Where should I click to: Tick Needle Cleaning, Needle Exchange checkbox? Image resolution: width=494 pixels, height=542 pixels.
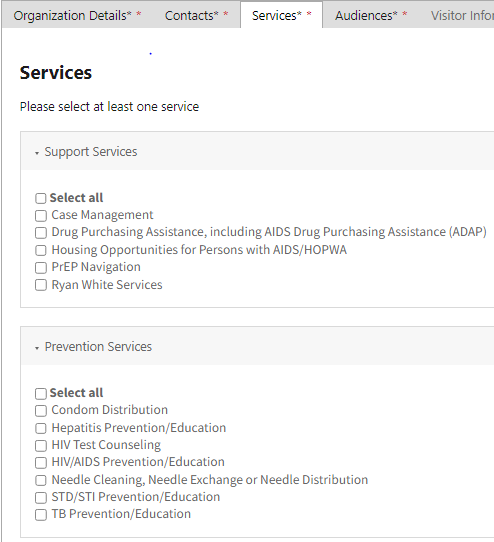pyautogui.click(x=41, y=480)
